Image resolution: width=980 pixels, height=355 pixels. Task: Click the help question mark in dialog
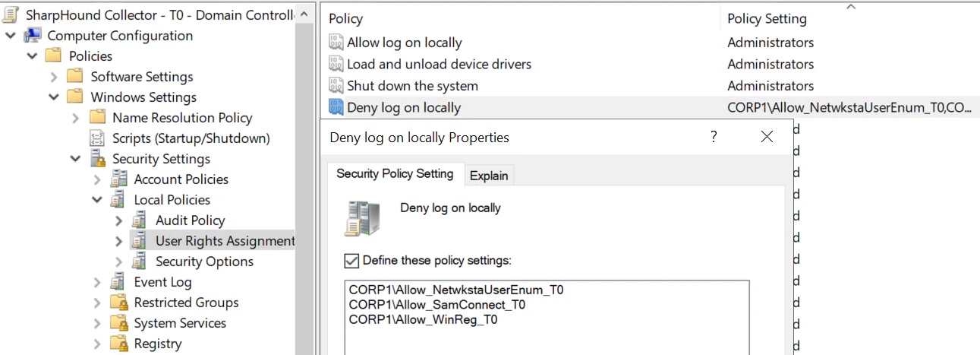(714, 137)
